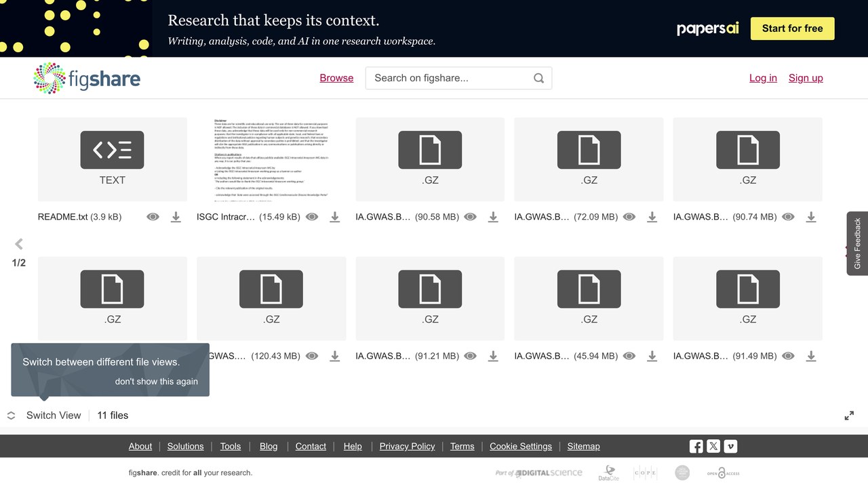Go to the figshare home logo

pos(87,78)
